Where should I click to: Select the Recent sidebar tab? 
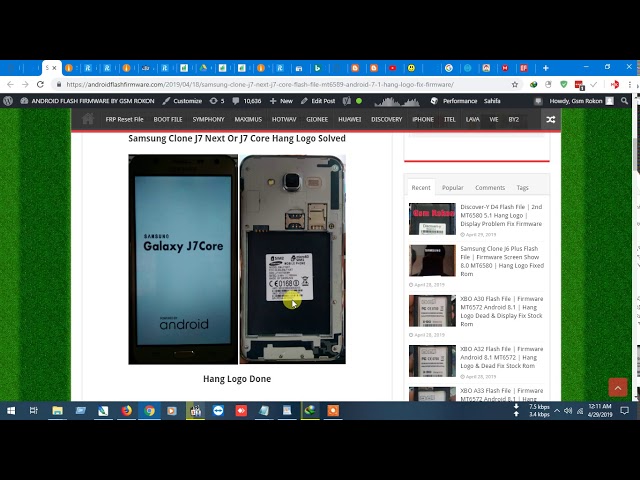click(x=421, y=187)
